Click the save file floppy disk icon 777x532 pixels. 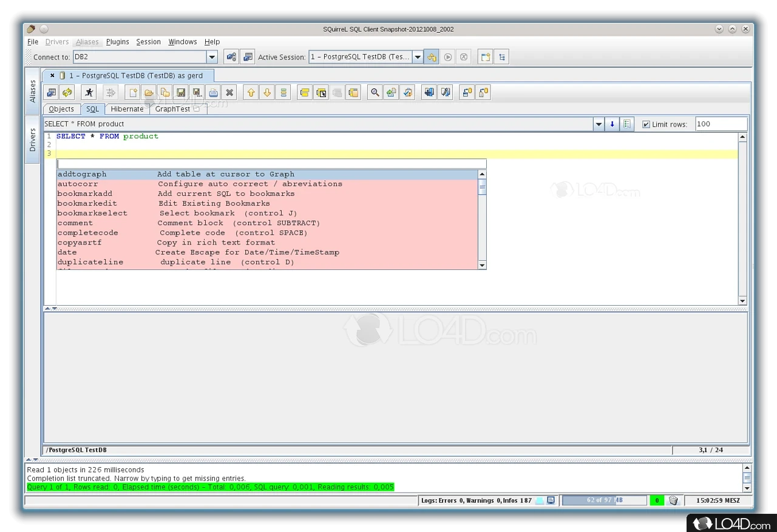[181, 93]
